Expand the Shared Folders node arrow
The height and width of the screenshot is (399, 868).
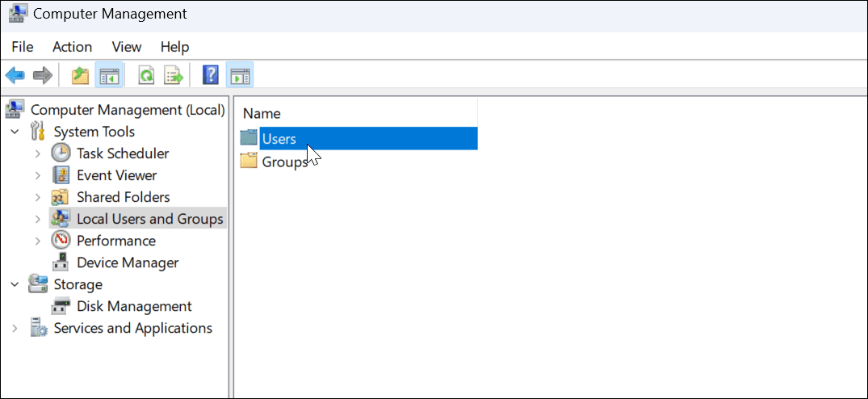(38, 197)
